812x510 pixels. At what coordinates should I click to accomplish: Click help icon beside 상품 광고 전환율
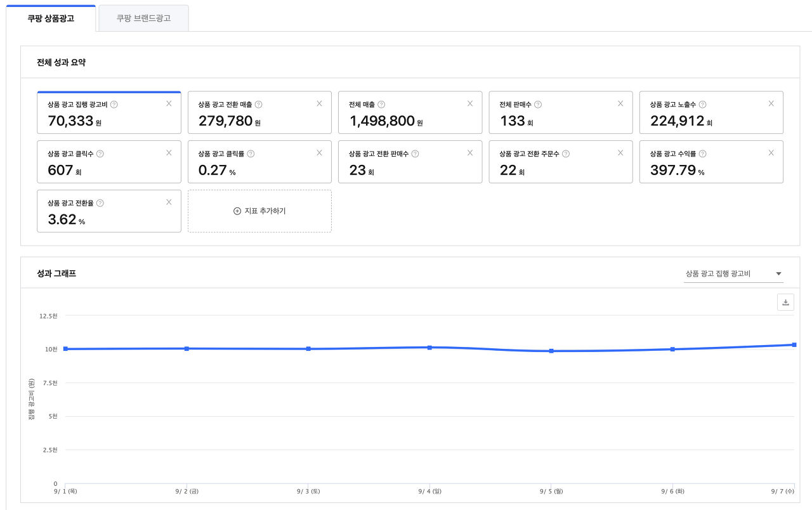coord(100,203)
